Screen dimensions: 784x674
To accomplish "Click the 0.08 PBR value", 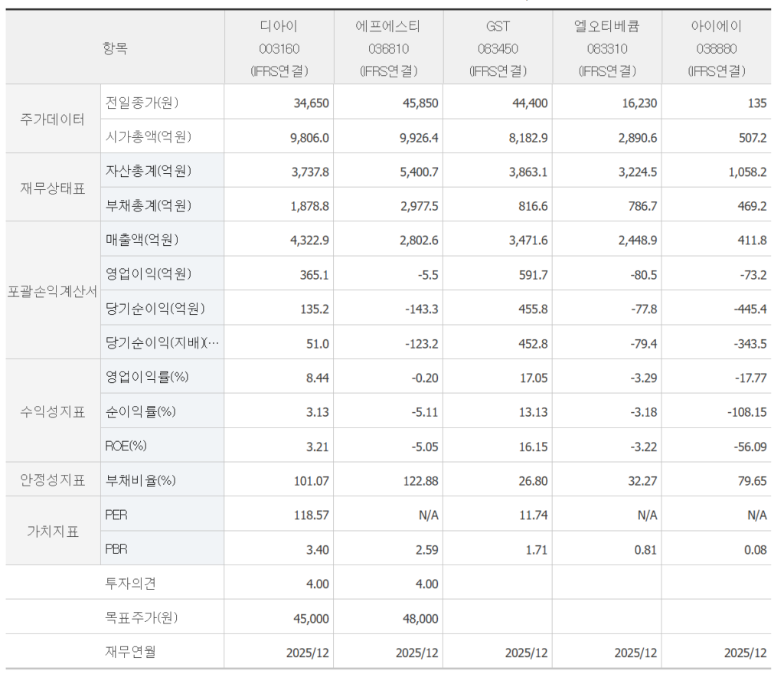I will click(755, 550).
